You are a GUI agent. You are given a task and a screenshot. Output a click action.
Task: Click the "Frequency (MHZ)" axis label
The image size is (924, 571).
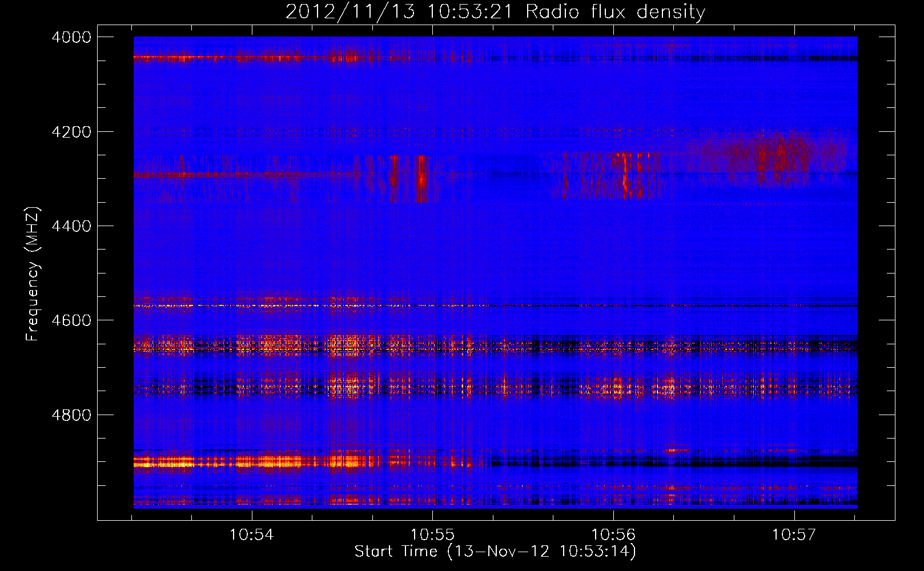(x=33, y=274)
